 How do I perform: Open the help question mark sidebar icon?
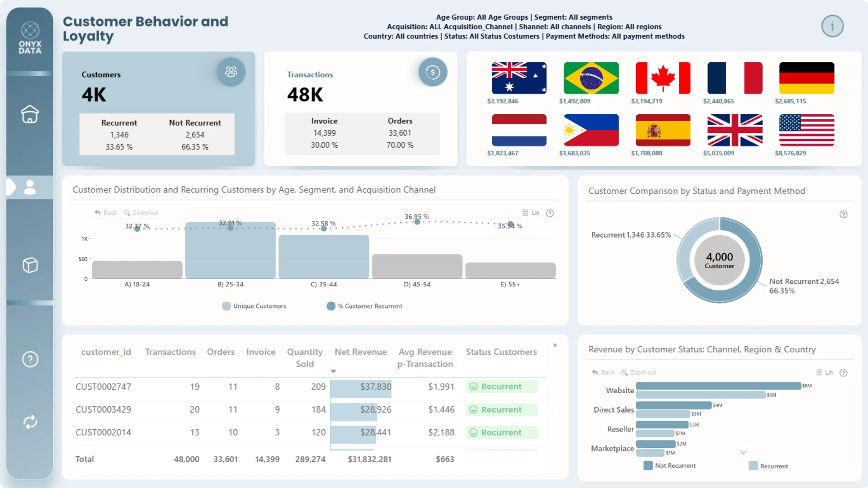coord(30,359)
